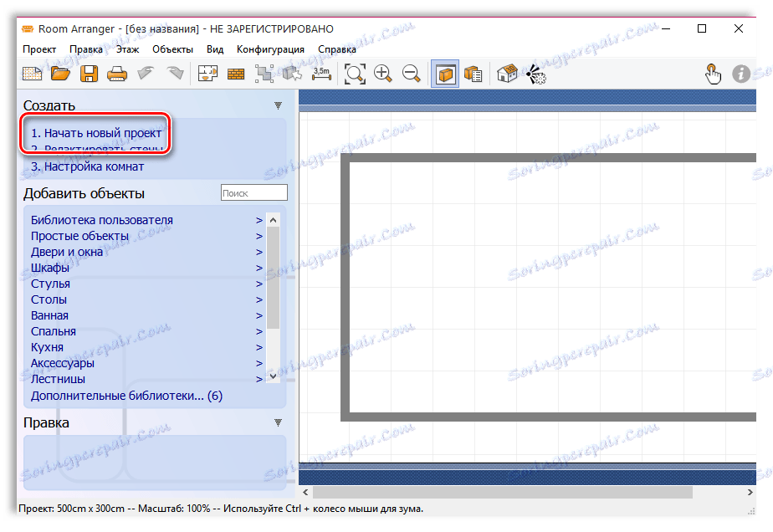The width and height of the screenshot is (773, 532).
Task: Open the Этаж menu
Action: click(x=128, y=49)
